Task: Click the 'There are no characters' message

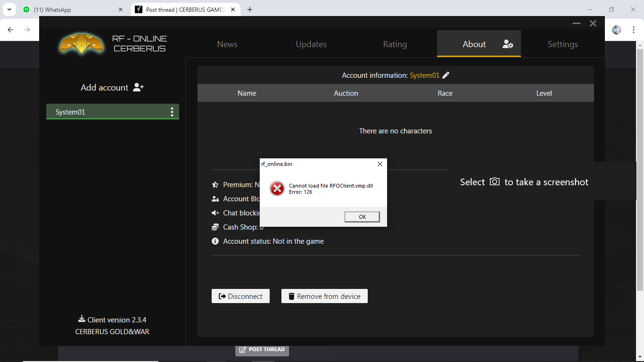Action: pyautogui.click(x=396, y=131)
